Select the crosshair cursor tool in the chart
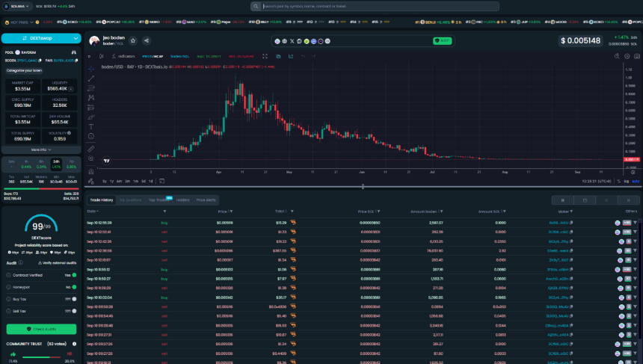This screenshot has width=643, height=364. tap(91, 69)
